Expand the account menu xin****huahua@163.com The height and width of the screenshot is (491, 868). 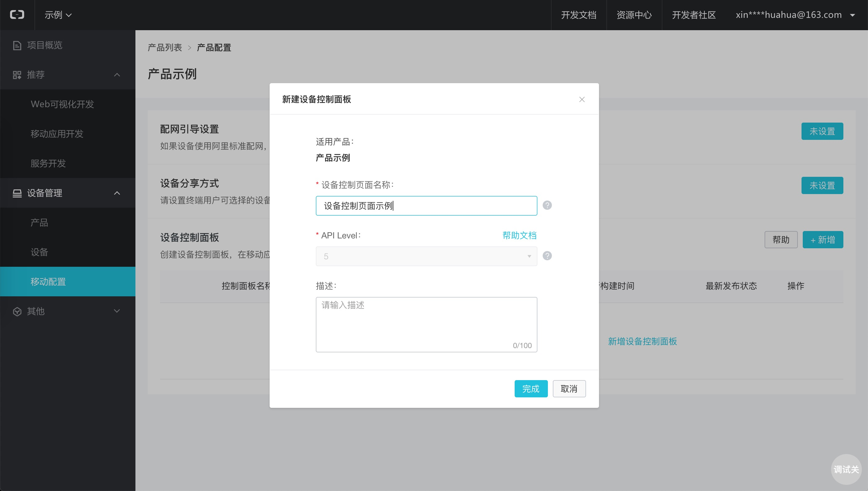point(795,15)
